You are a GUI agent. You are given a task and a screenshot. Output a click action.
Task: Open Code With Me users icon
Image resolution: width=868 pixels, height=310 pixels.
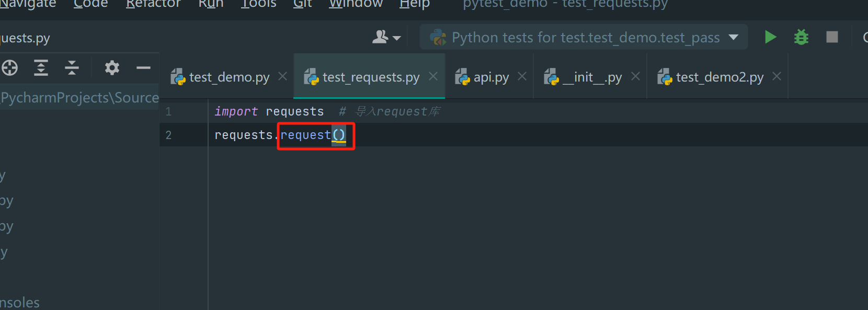(x=380, y=37)
